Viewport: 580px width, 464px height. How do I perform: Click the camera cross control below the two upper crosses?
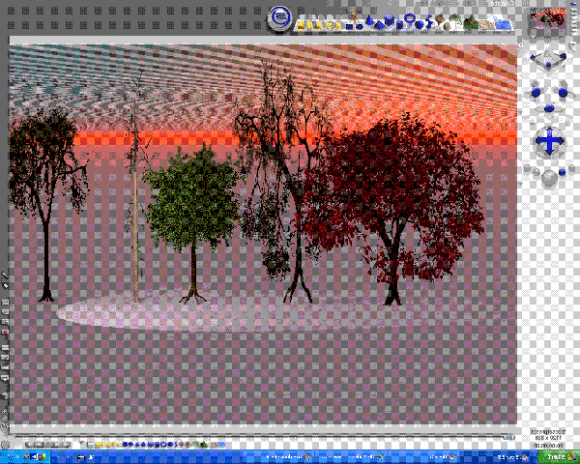tap(549, 109)
